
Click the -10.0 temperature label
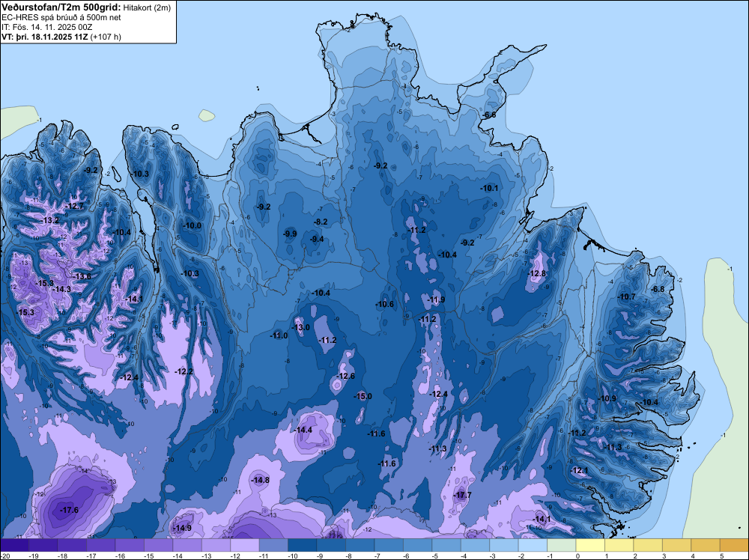tap(192, 226)
